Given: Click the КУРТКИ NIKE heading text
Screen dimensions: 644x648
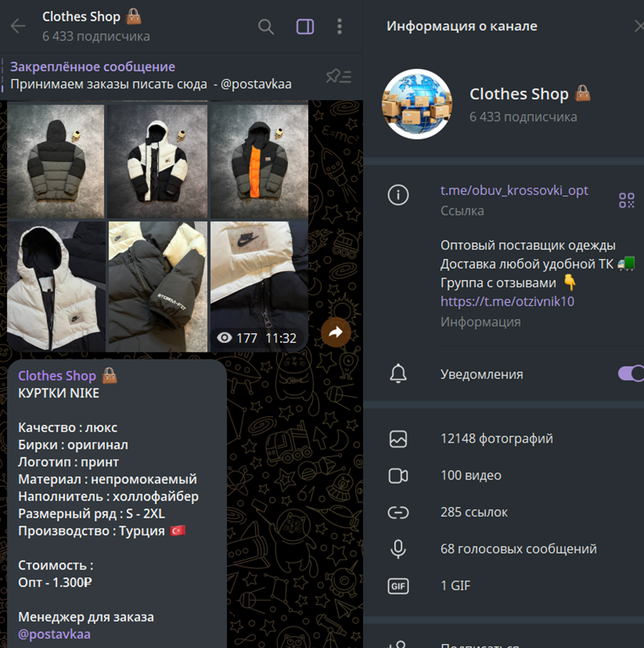Looking at the screenshot, I should [59, 393].
